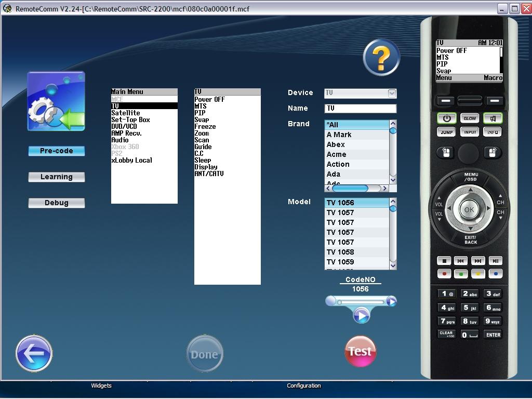Click the pink Test button
This screenshot has width=532, height=399.
(x=361, y=352)
